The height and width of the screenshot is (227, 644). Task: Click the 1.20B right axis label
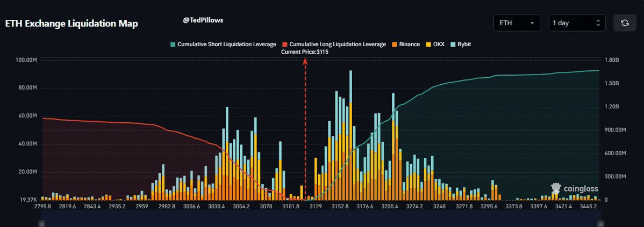tap(612, 107)
